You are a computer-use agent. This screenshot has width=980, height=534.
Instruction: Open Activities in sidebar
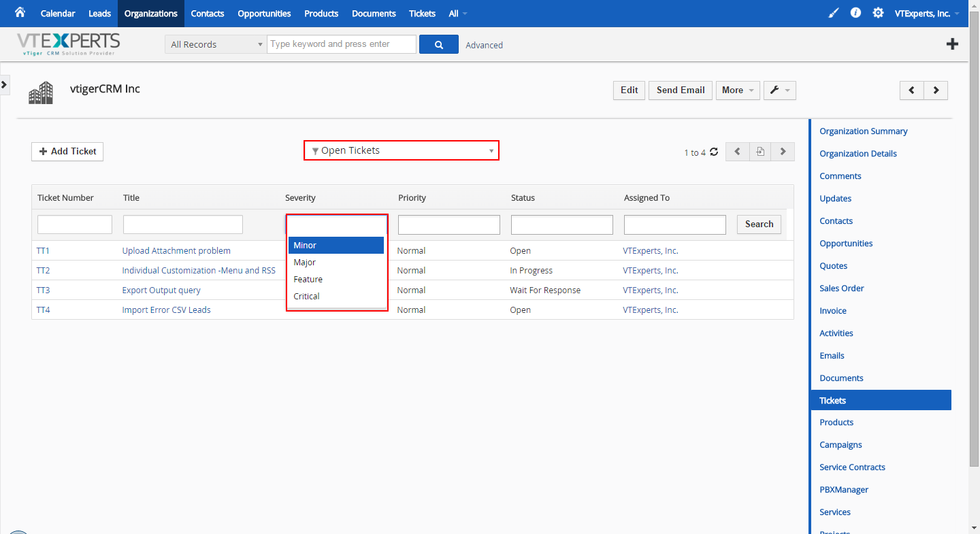coord(836,333)
